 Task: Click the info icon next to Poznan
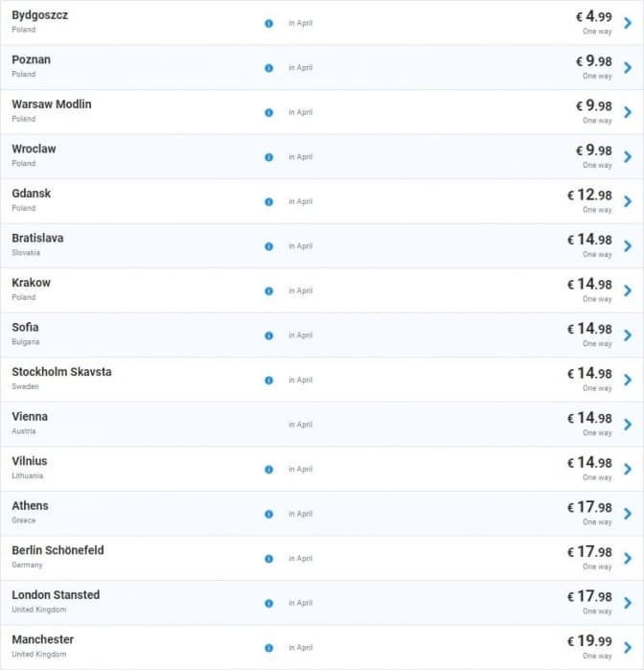pos(268,68)
